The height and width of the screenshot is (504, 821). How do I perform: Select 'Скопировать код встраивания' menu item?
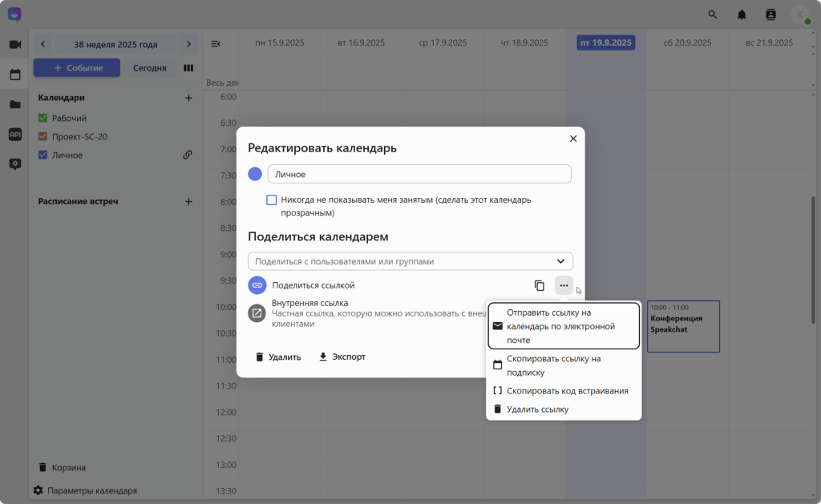[567, 391]
